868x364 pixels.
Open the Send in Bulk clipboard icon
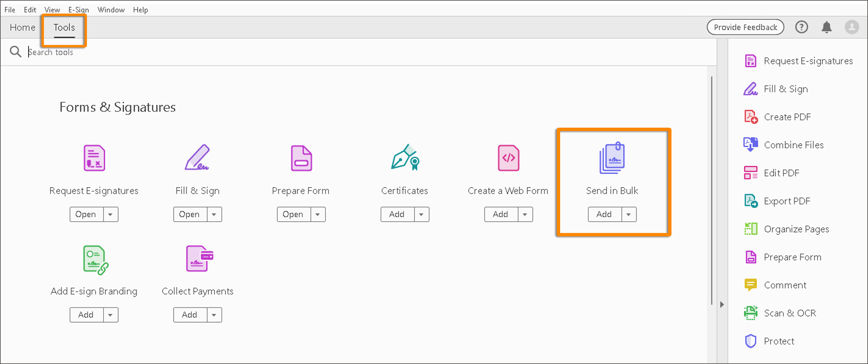point(612,158)
